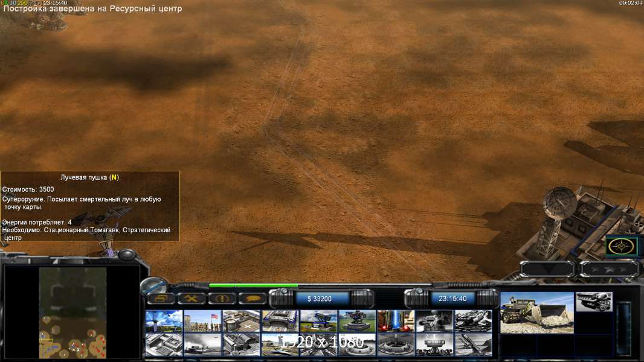The width and height of the screenshot is (644, 362).
Task: Select the gun turret defense icon
Action: click(x=357, y=321)
